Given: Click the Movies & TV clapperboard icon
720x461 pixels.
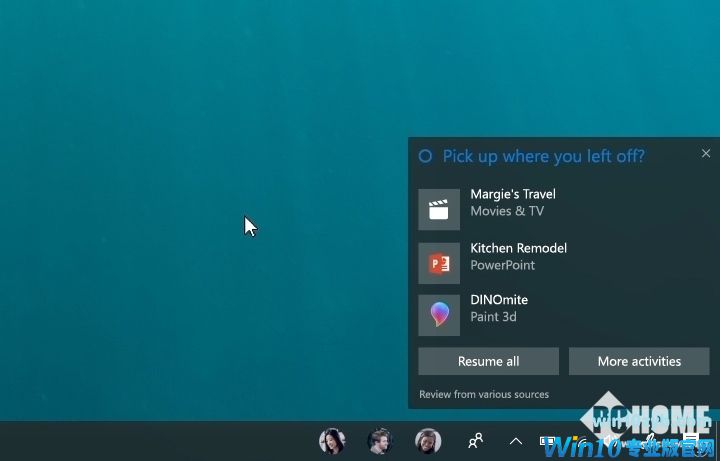Looking at the screenshot, I should coord(439,209).
